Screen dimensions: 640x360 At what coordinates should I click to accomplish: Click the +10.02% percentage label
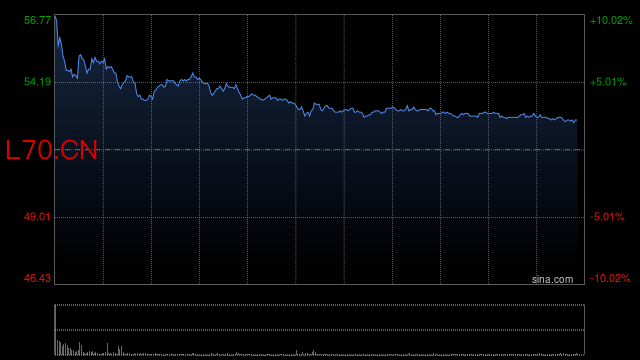click(611, 20)
